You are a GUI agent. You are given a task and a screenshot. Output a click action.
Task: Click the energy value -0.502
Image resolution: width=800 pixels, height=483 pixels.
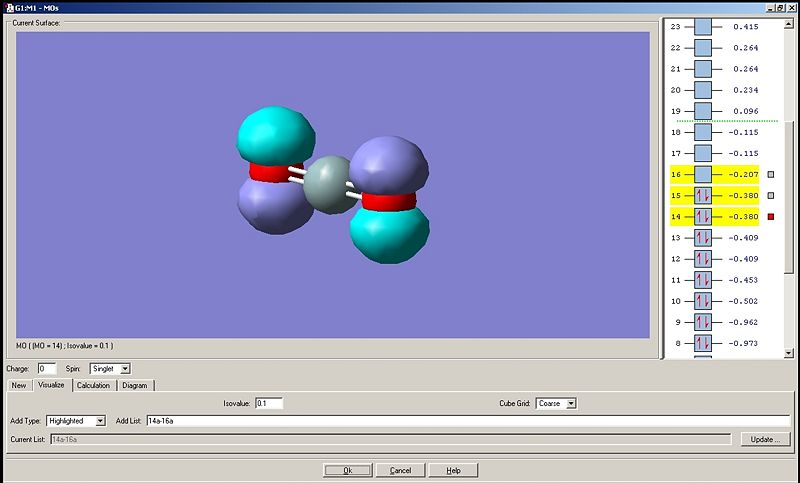click(x=743, y=301)
